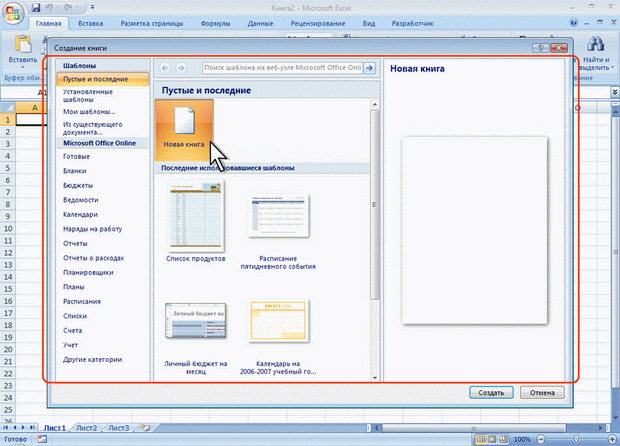This screenshot has height=446, width=620.
Task: Go forward with the right arrow button
Action: (x=181, y=68)
